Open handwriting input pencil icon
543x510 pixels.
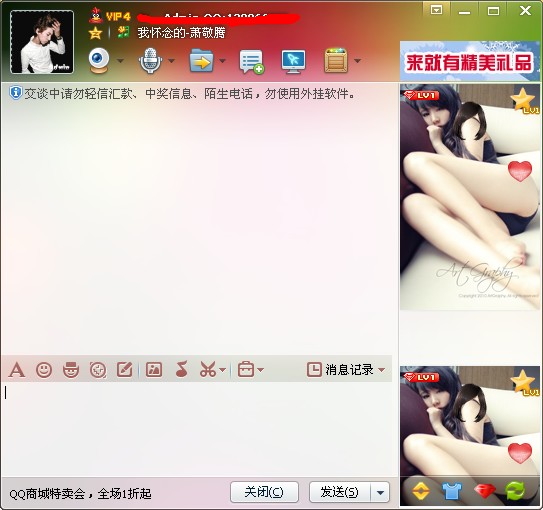click(125, 370)
